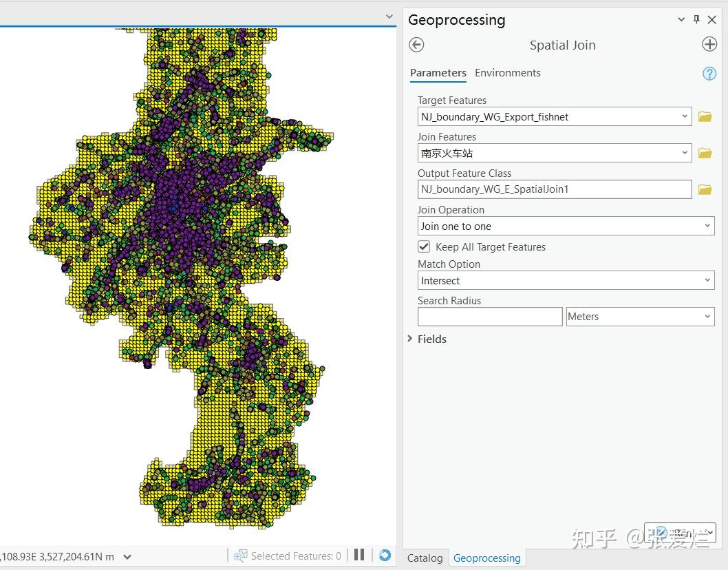Change the Search Radius units from Meters
Image resolution: width=728 pixels, height=570 pixels.
708,316
